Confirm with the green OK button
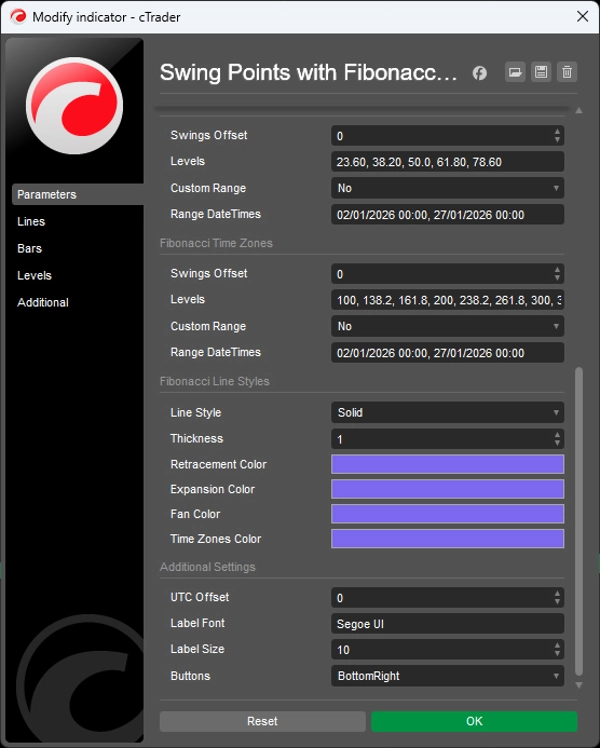The height and width of the screenshot is (748, 600). (x=474, y=721)
